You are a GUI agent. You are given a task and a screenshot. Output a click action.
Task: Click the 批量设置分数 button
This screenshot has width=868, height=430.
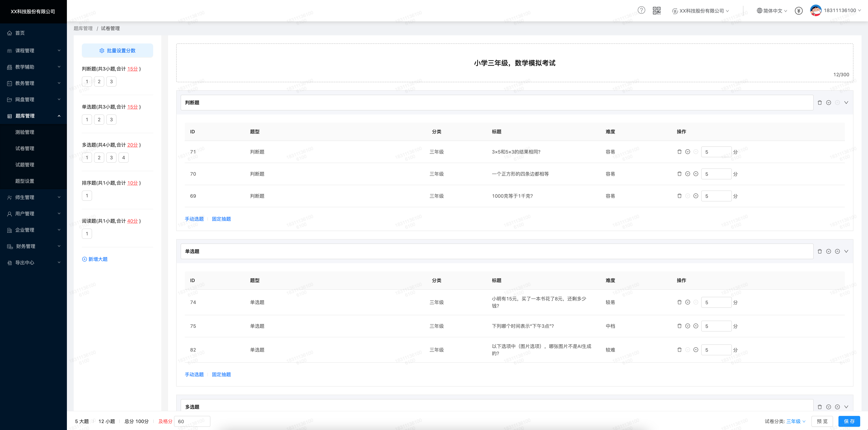pos(117,51)
